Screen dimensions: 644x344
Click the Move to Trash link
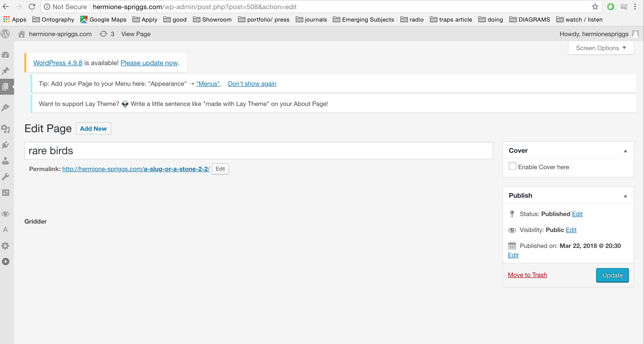click(527, 275)
